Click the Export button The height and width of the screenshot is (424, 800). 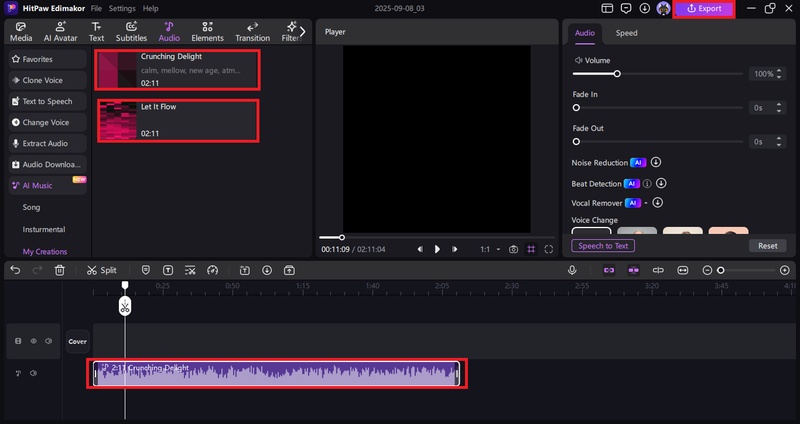coord(704,9)
